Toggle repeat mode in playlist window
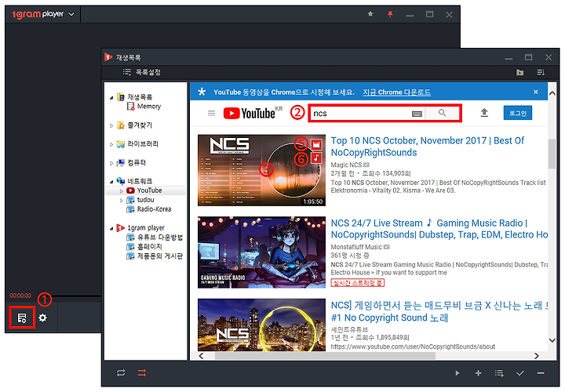This screenshot has width=565, height=392. 121,373
